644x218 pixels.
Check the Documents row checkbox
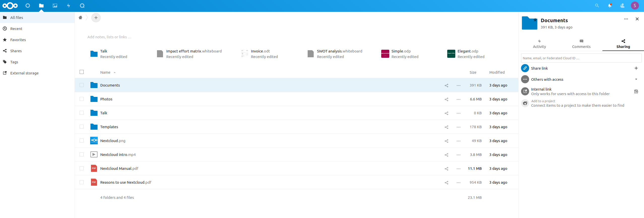pyautogui.click(x=82, y=85)
